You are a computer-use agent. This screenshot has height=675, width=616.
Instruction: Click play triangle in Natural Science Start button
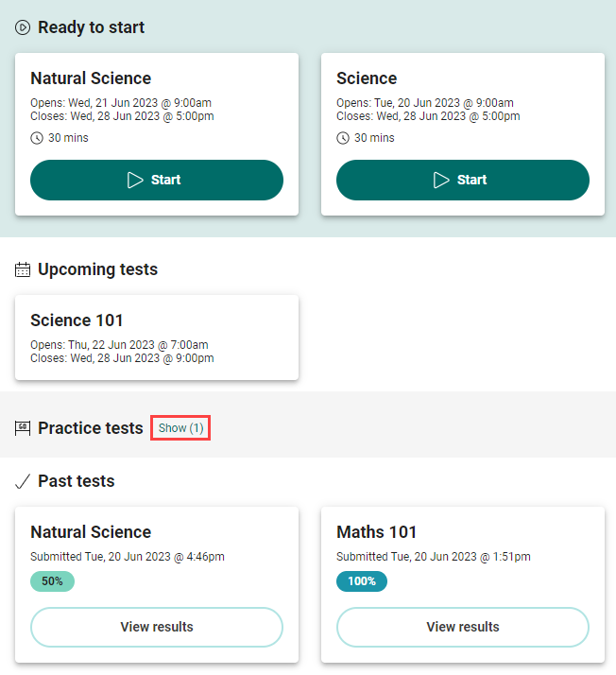[x=135, y=180]
